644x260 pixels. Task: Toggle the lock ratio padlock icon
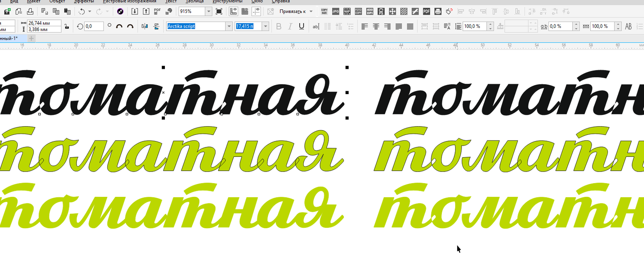pos(66,27)
